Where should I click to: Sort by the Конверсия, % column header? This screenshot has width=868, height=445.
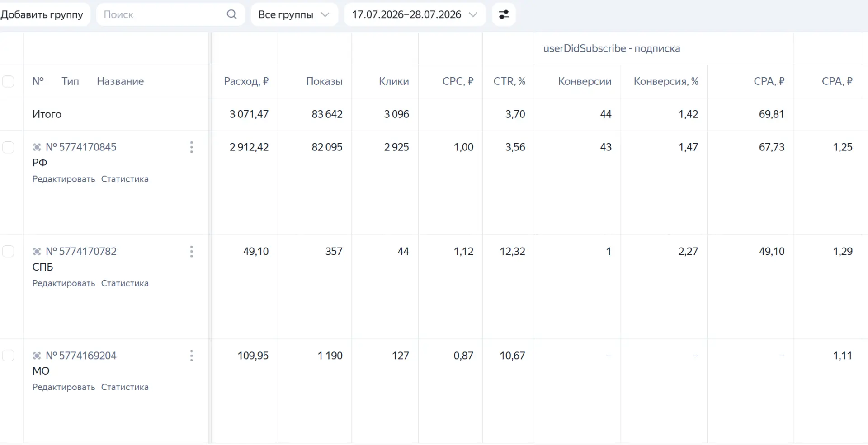(666, 81)
